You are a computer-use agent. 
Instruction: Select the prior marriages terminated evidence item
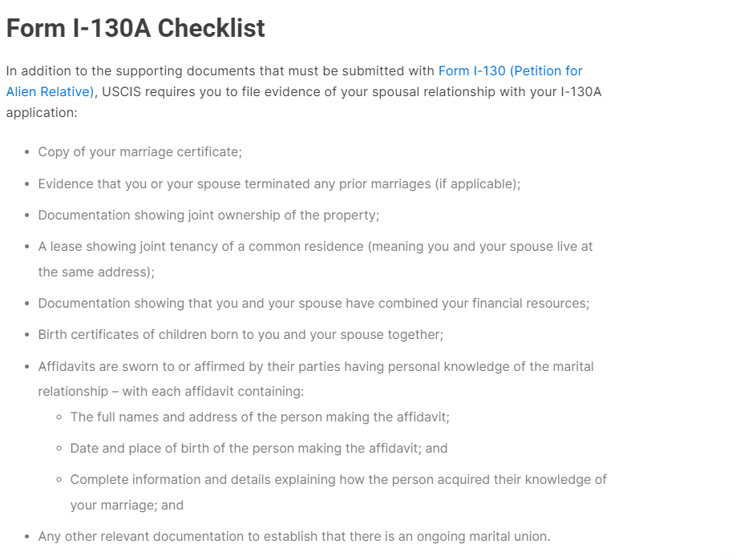click(x=279, y=183)
